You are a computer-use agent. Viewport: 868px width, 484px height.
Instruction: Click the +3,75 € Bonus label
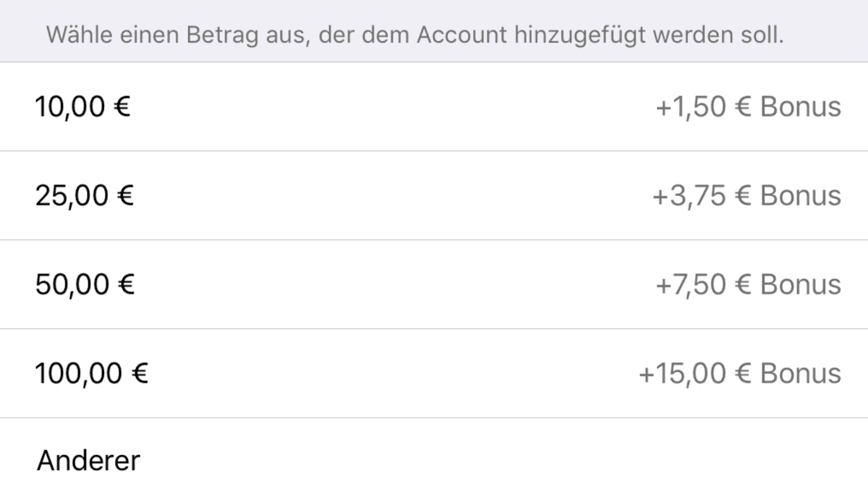pos(746,196)
